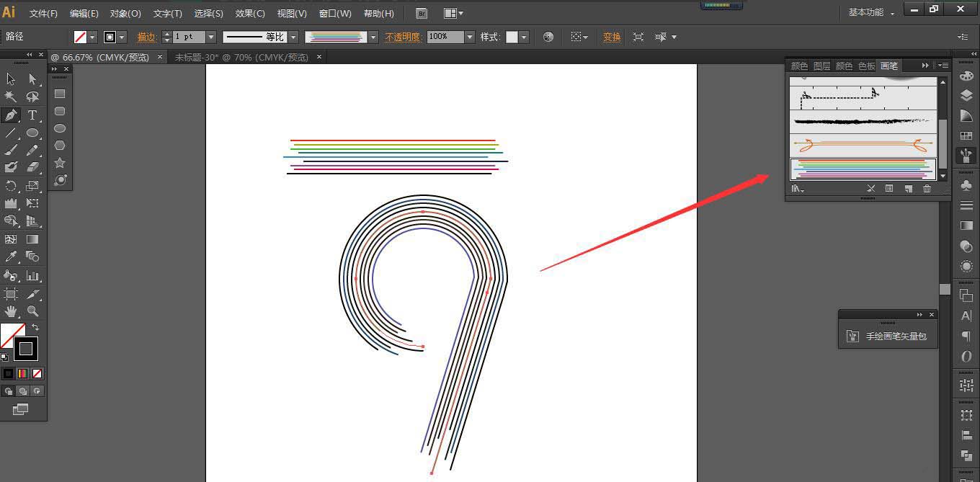The image size is (980, 482).
Task: Open graphic style 样式 dropdown arrow
Action: tap(524, 37)
